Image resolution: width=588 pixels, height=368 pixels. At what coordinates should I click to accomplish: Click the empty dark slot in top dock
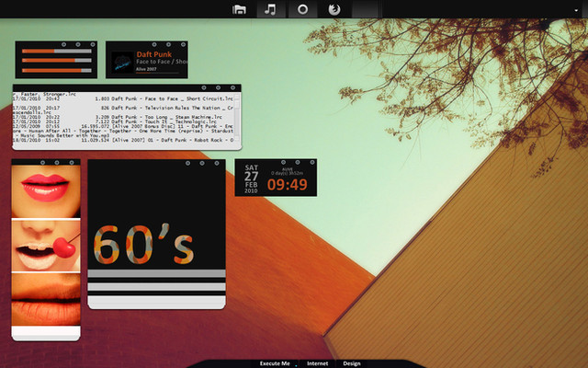(x=366, y=9)
